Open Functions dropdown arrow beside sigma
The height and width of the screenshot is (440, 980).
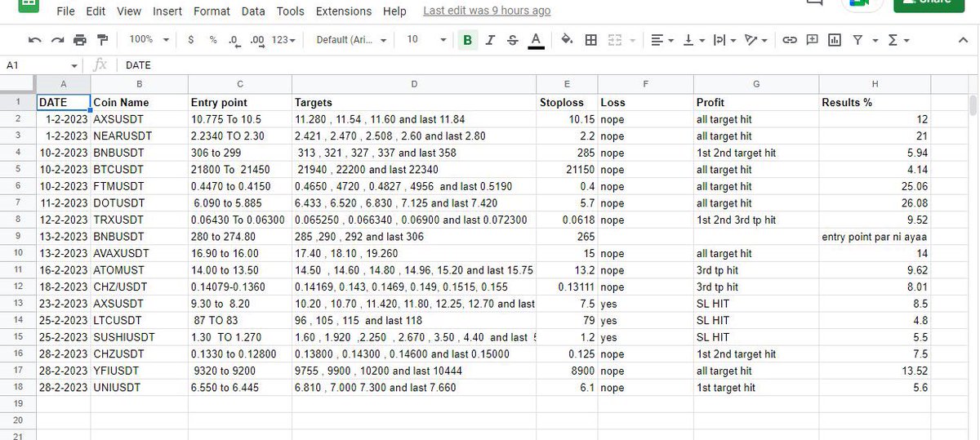click(x=906, y=39)
